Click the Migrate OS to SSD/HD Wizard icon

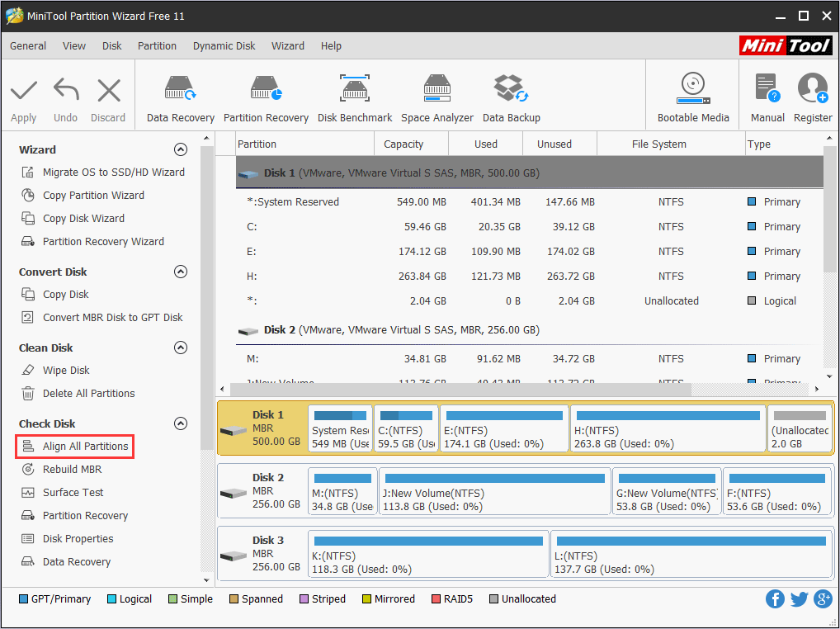coord(27,172)
